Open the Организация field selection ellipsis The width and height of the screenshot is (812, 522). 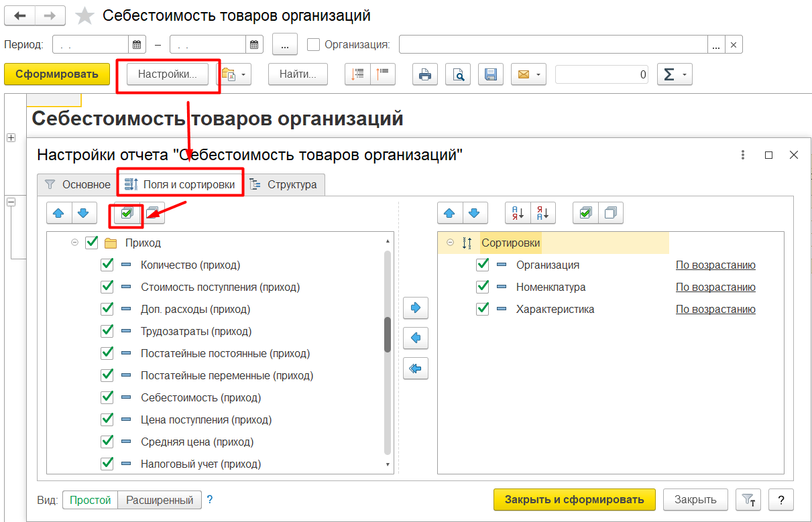(716, 45)
